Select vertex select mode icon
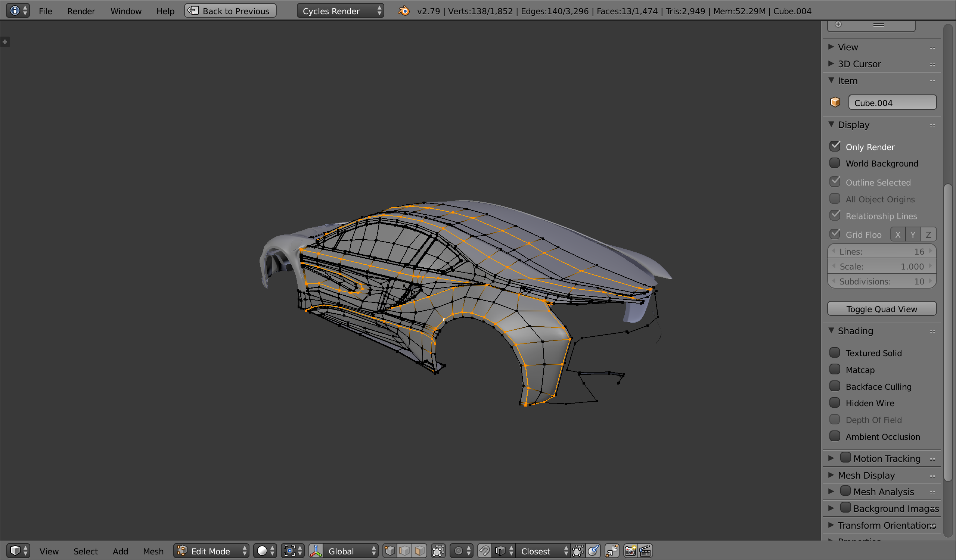The width and height of the screenshot is (956, 560). pyautogui.click(x=389, y=551)
